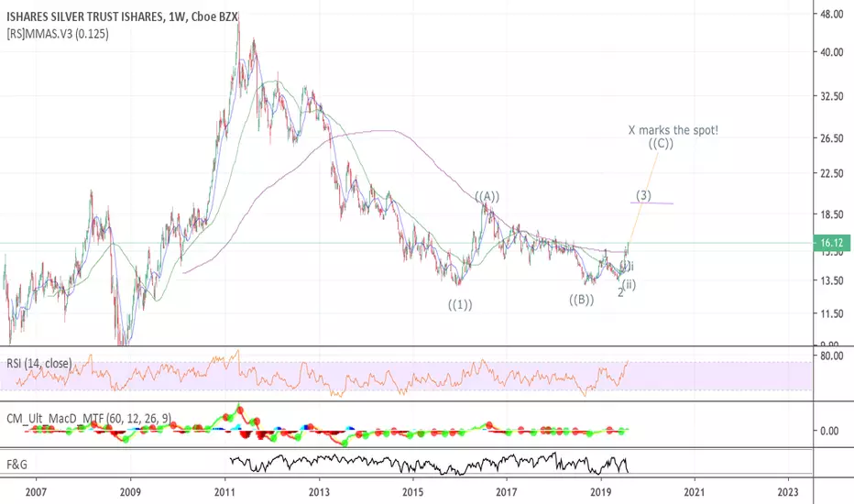Select the (ii) wave label
Image resolution: width=854 pixels, height=504 pixels.
pyautogui.click(x=630, y=284)
